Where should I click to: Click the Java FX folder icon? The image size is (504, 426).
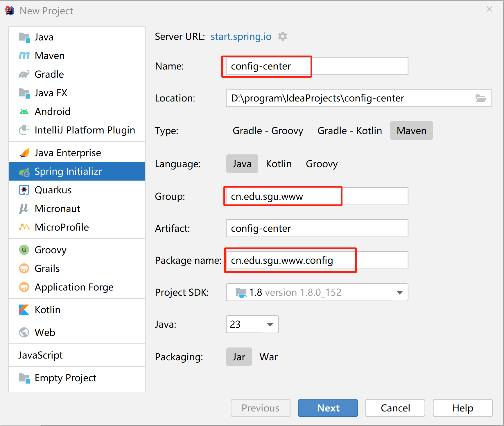pos(24,93)
